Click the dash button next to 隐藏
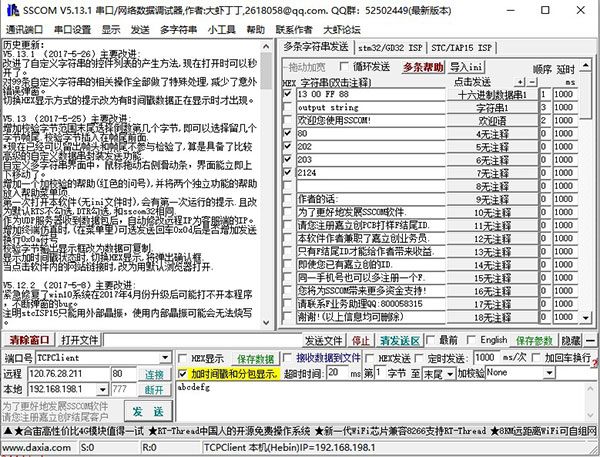This screenshot has height=457, width=600. (x=591, y=340)
